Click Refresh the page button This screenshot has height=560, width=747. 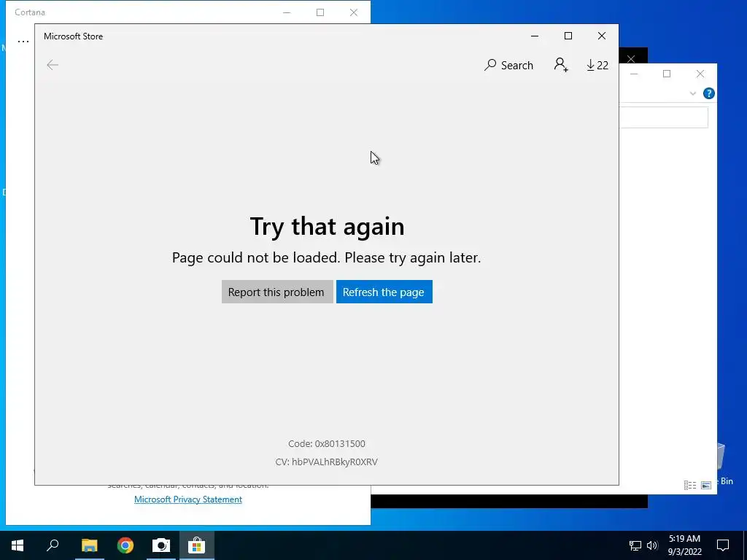(384, 292)
